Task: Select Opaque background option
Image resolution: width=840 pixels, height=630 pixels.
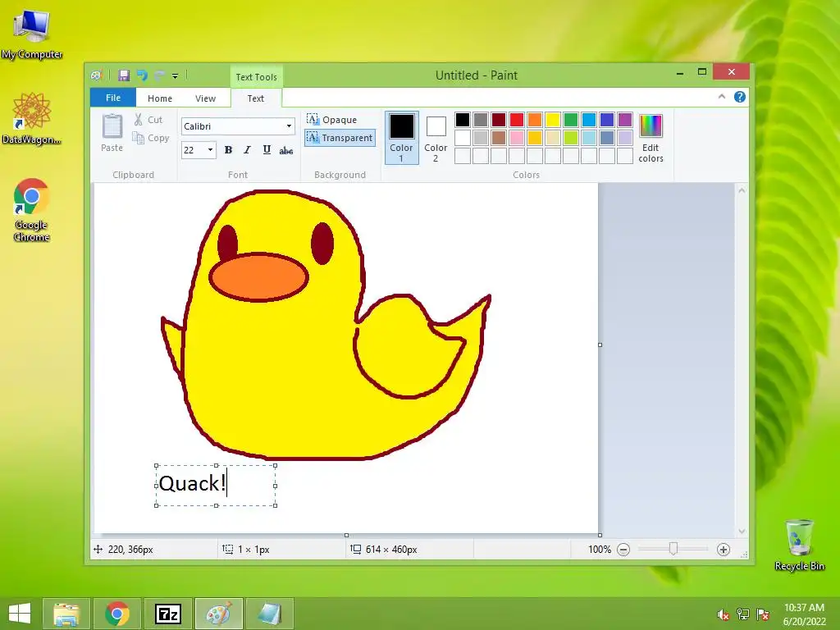Action: coord(332,120)
